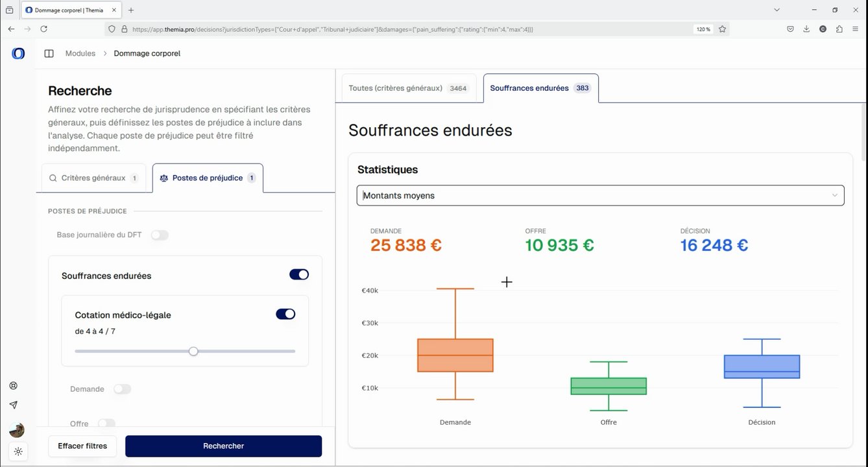868x467 pixels.
Task: Click the 25 838 € demande amount
Action: 406,245
